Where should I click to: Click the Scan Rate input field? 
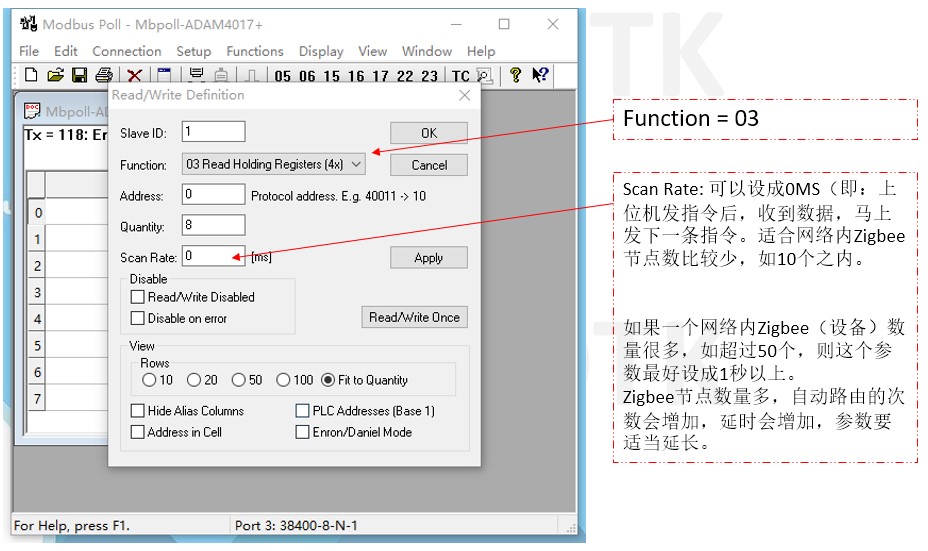click(213, 256)
